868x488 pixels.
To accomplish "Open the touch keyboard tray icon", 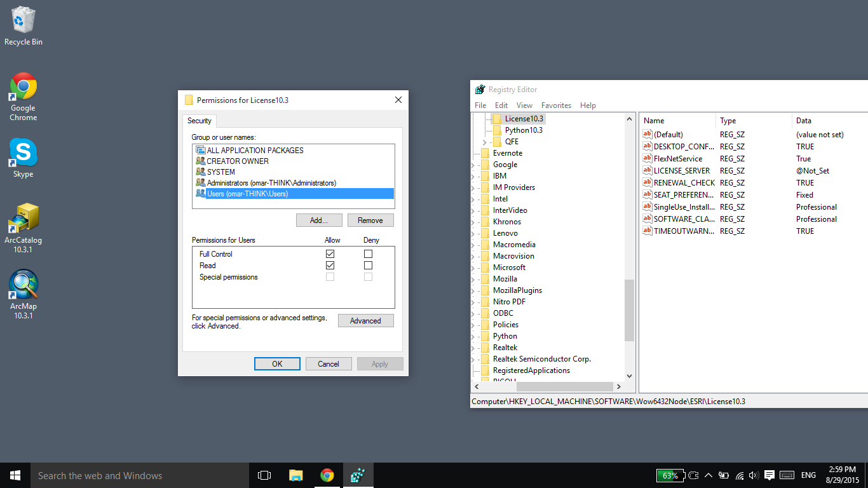I will coord(787,475).
